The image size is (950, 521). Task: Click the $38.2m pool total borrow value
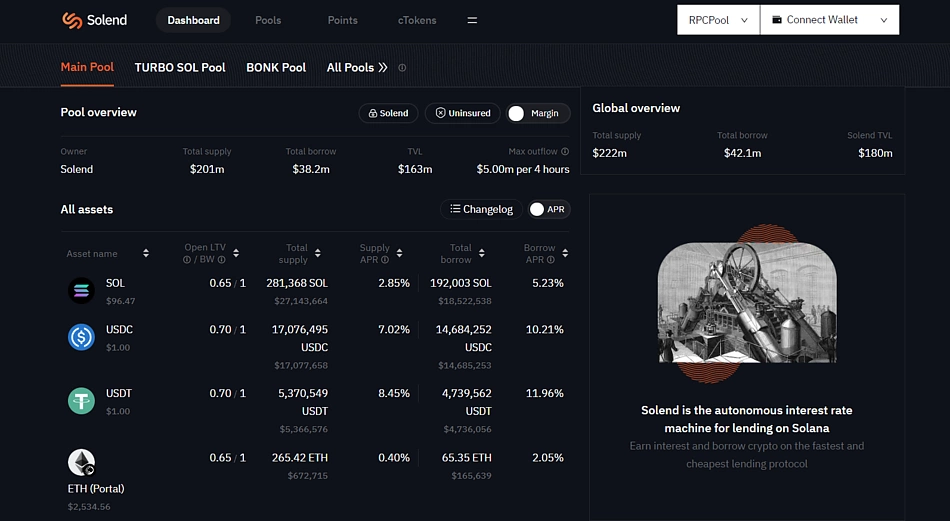tap(311, 169)
